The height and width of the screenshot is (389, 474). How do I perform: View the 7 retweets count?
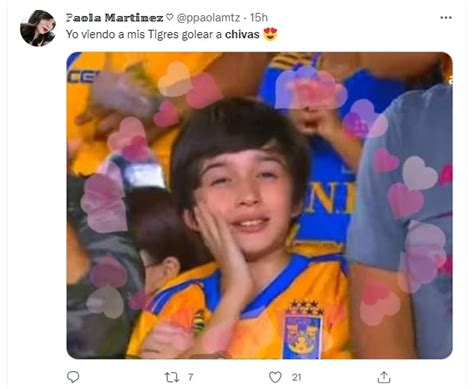tap(190, 377)
